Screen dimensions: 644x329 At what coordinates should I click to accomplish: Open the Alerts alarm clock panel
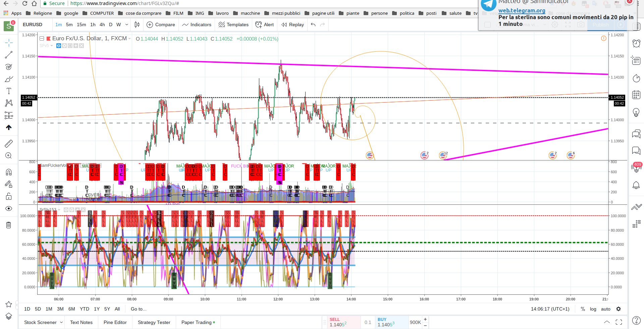point(636,43)
